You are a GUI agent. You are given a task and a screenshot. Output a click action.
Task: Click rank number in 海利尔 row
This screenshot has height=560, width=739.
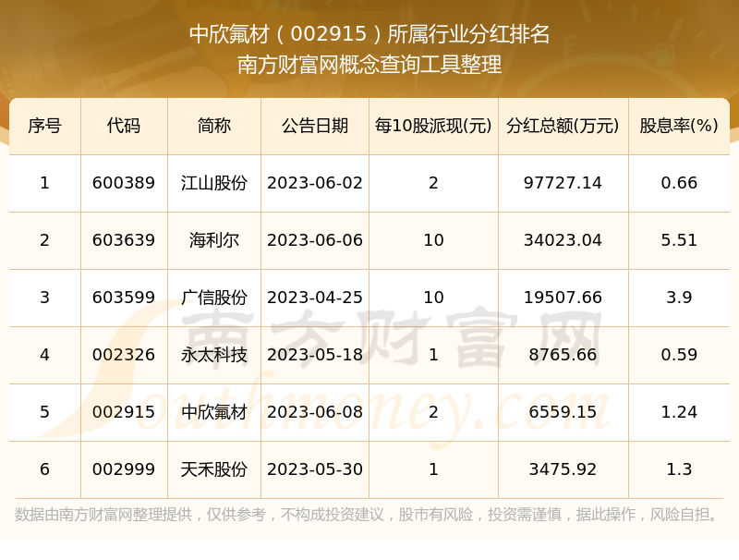(44, 240)
